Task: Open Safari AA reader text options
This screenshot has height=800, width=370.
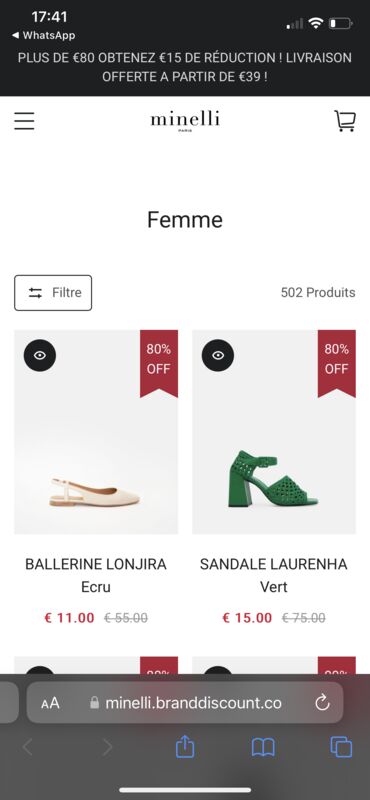Action: (x=51, y=704)
